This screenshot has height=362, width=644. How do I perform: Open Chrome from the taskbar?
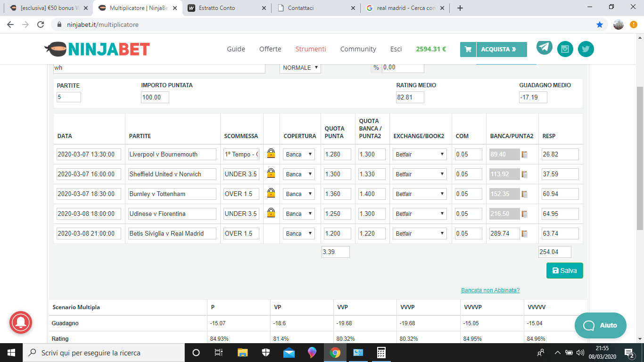click(x=335, y=353)
